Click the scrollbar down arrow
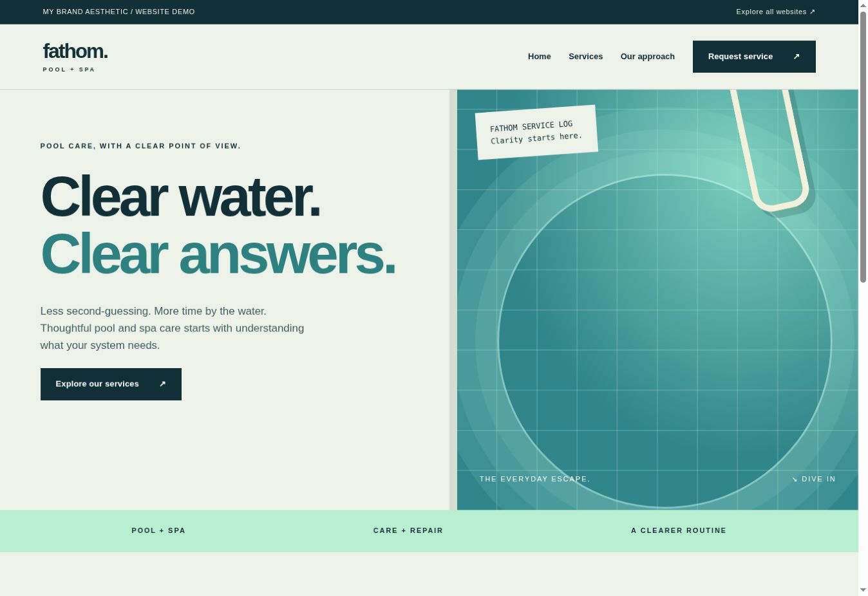Screen dimensions: 868x596 pyautogui.click(x=863, y=590)
